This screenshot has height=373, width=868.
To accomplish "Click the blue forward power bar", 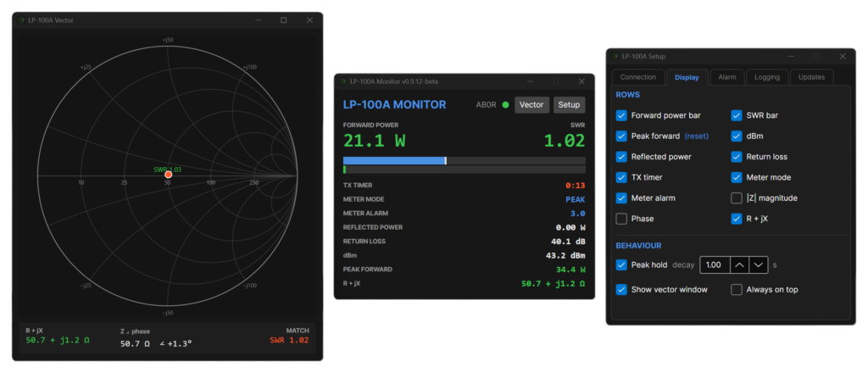I will tap(394, 160).
